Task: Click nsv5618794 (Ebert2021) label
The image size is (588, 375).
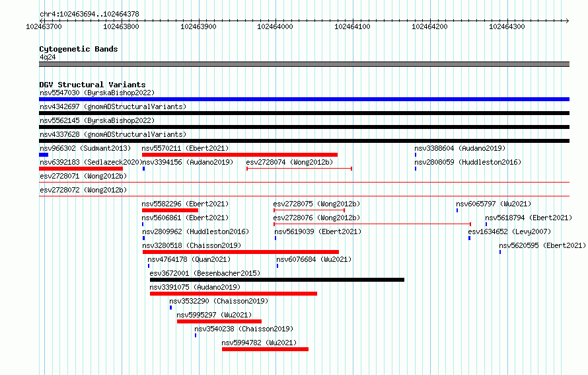Action: click(x=529, y=218)
